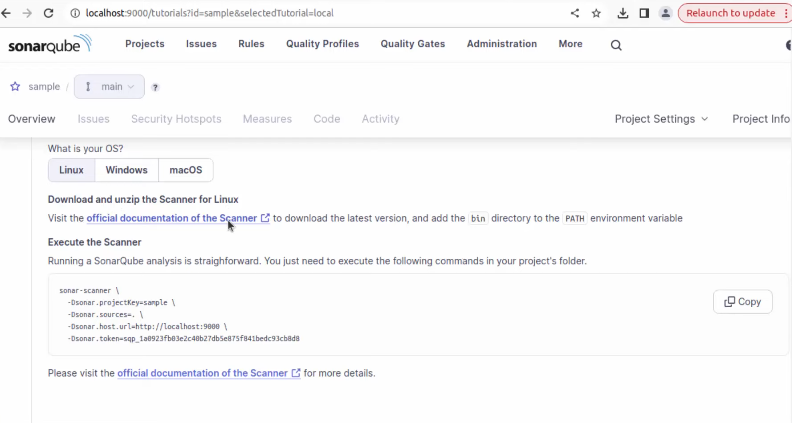Image resolution: width=792 pixels, height=423 pixels.
Task: Click the branch help question mark icon
Action: (155, 87)
